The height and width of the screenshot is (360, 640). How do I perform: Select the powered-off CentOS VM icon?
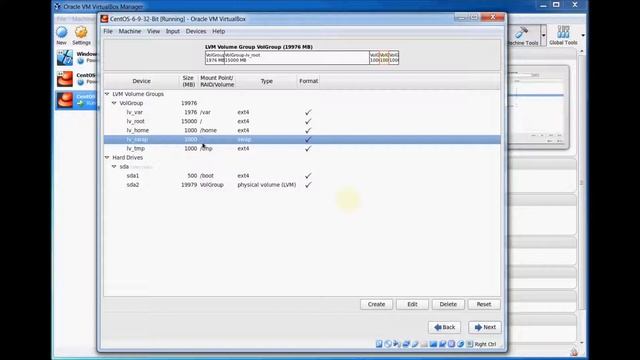[x=65, y=79]
